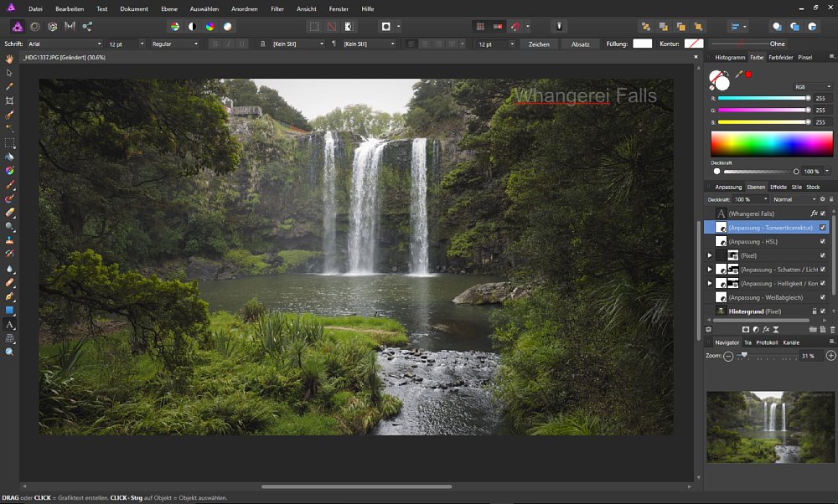This screenshot has width=838, height=504.
Task: Uncheck visibility of Anpassung - HSL layer
Action: [823, 241]
